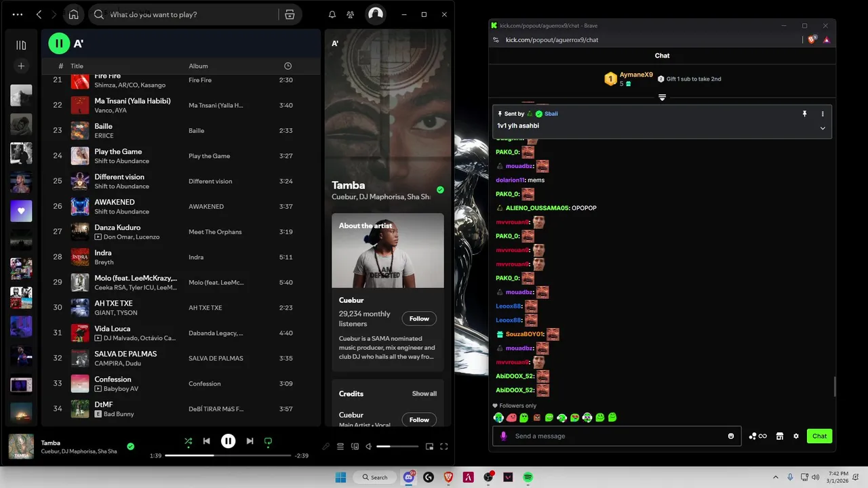Go to the previous track
The image size is (868, 488).
click(207, 441)
